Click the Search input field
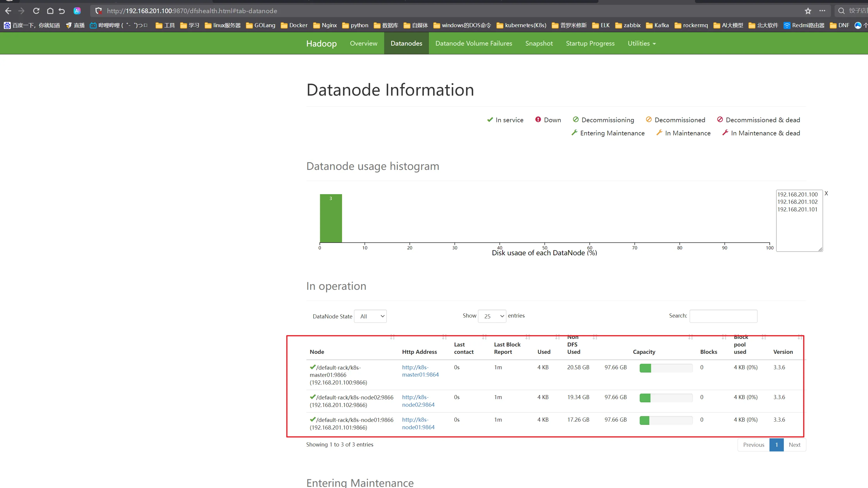The height and width of the screenshot is (488, 868). point(723,316)
